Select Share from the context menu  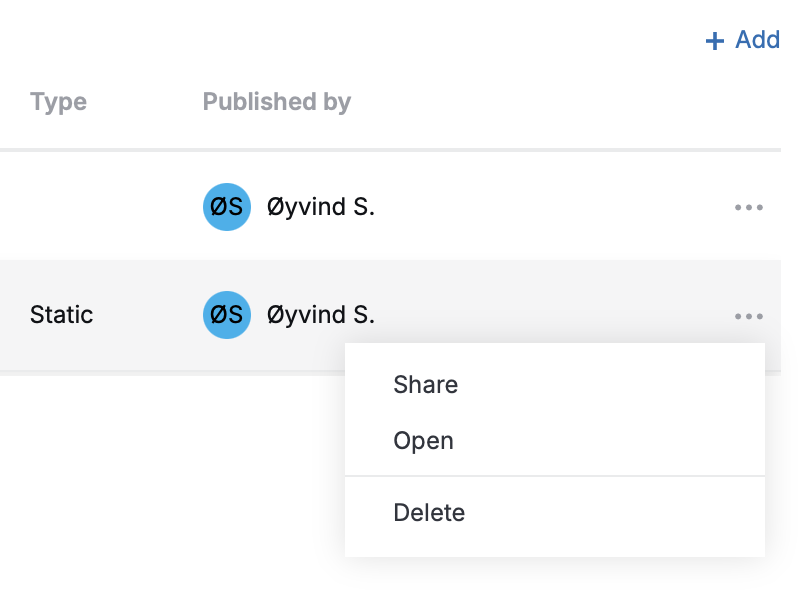point(426,384)
